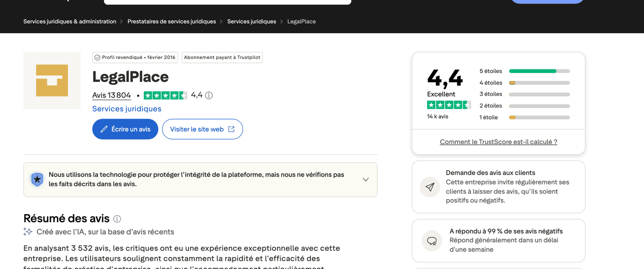
Task: Click star rating under Excellent label
Action: [449, 105]
